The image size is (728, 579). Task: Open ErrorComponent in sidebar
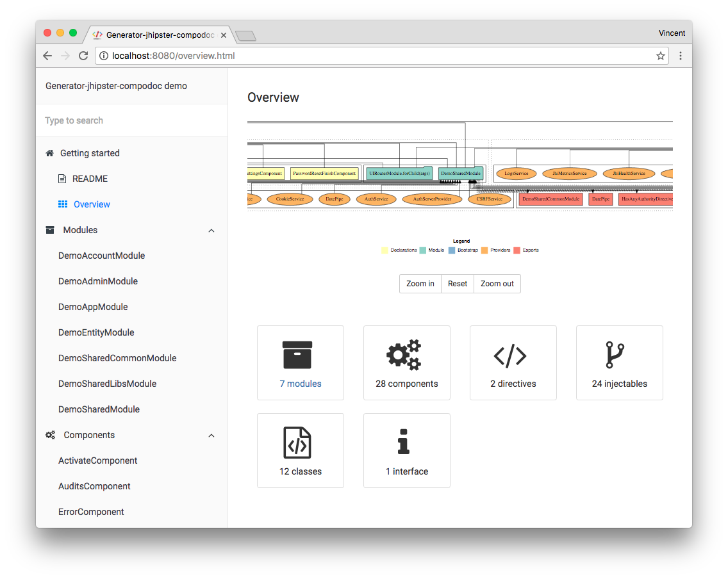tap(91, 512)
